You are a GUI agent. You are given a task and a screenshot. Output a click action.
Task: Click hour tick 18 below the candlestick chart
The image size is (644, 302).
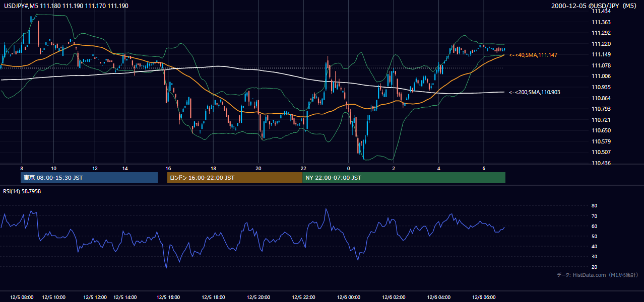pyautogui.click(x=214, y=168)
